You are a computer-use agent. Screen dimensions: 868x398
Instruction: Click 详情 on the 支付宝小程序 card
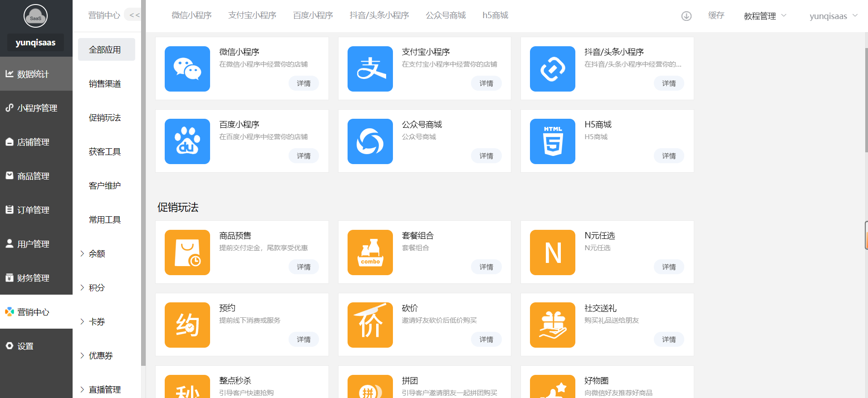coord(486,83)
